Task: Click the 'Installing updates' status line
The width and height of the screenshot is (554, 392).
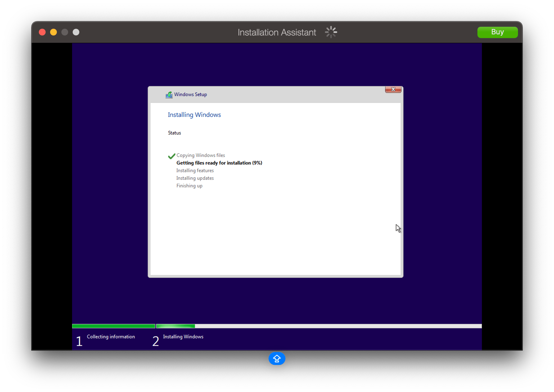Action: tap(195, 178)
